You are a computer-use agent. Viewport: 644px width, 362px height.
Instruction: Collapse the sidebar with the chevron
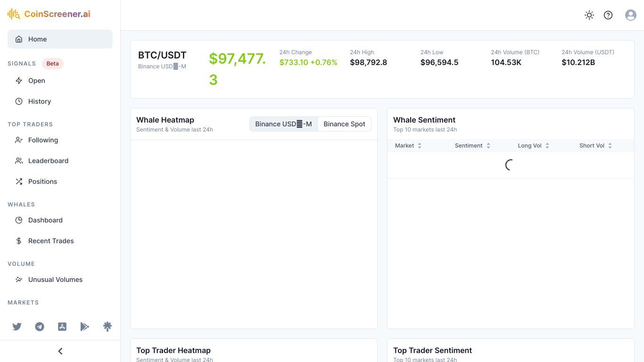coord(60,351)
